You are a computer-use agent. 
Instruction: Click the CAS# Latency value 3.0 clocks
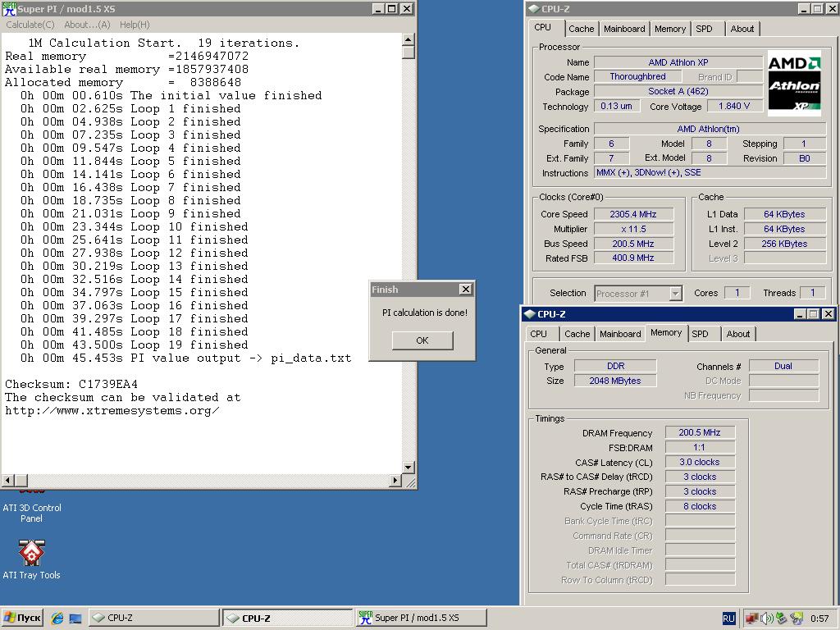pos(700,463)
